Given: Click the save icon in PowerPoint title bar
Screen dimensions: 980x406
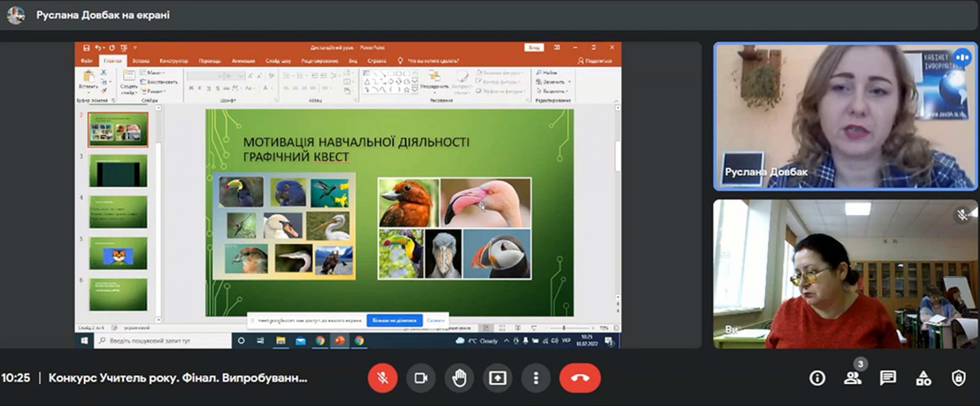Looking at the screenshot, I should [x=86, y=48].
